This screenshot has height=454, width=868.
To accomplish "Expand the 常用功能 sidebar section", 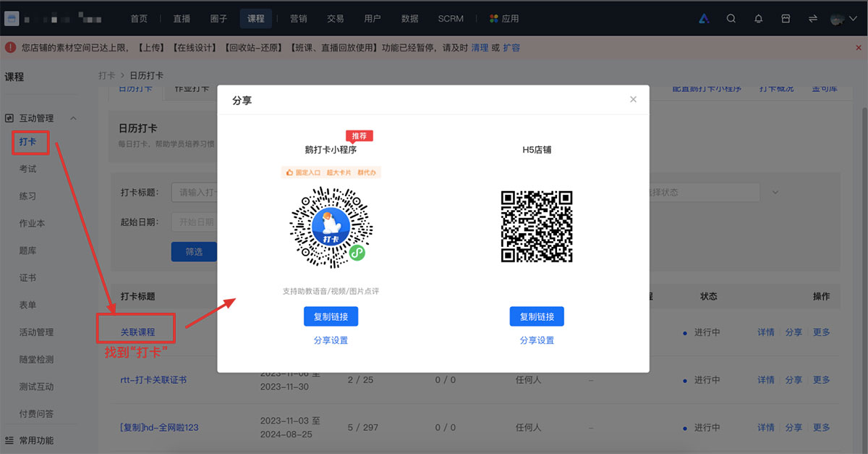I will click(36, 440).
